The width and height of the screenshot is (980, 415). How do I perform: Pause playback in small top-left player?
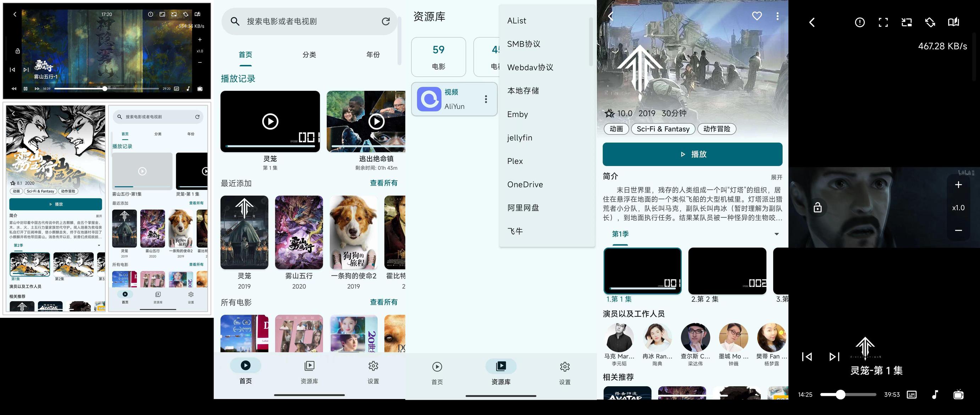click(x=26, y=89)
